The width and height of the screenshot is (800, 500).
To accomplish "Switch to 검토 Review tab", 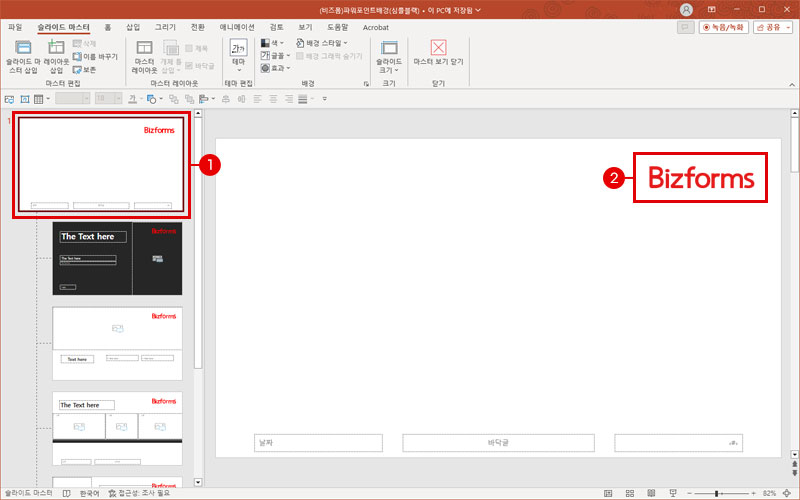I will (277, 27).
